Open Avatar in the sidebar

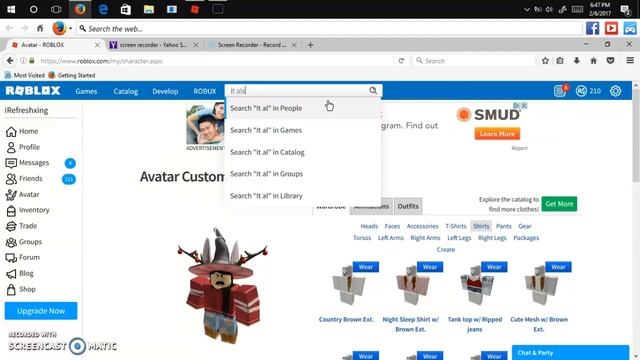(23, 195)
